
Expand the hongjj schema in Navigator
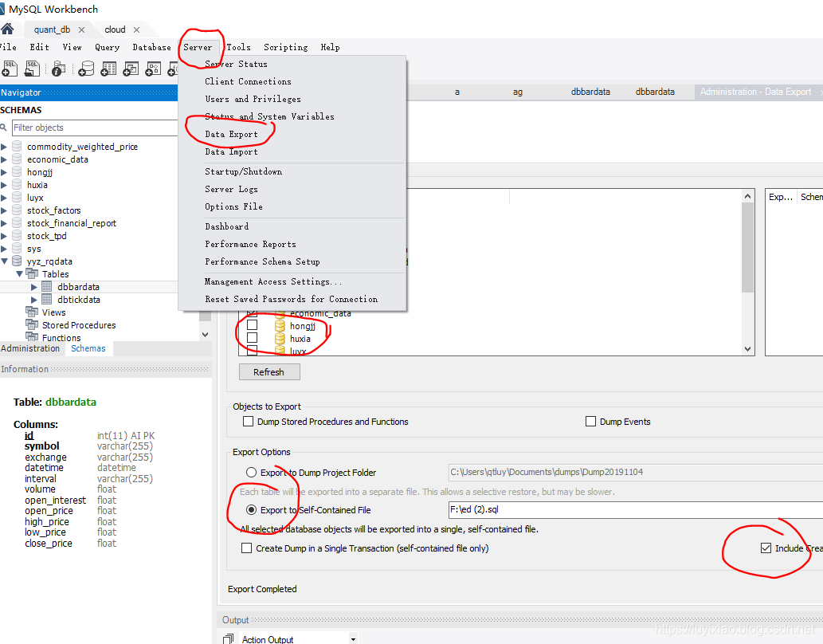click(4, 172)
